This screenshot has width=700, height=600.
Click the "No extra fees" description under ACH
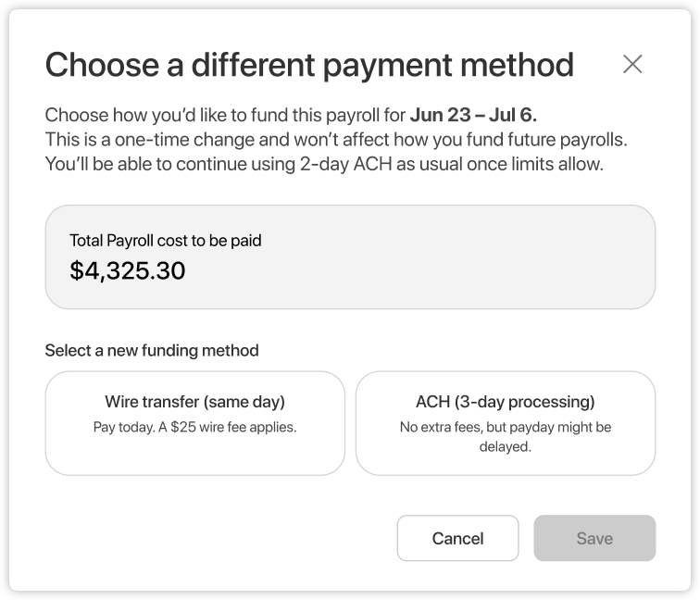pyautogui.click(x=506, y=428)
